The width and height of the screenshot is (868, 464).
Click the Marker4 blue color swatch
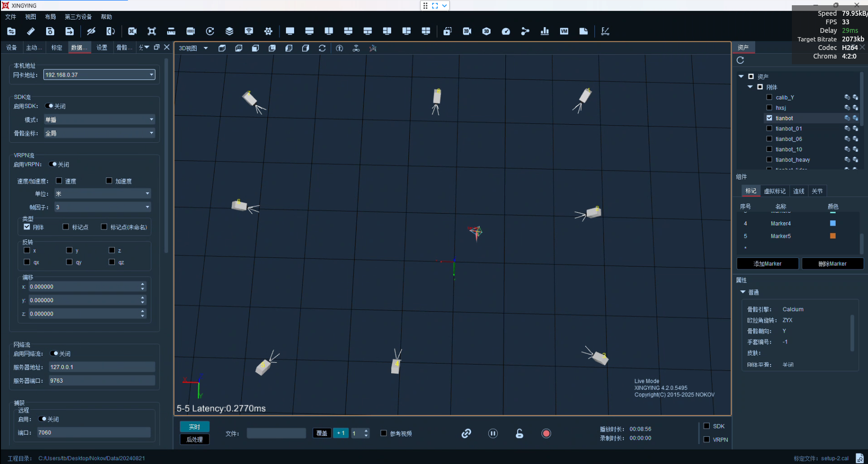pyautogui.click(x=833, y=223)
